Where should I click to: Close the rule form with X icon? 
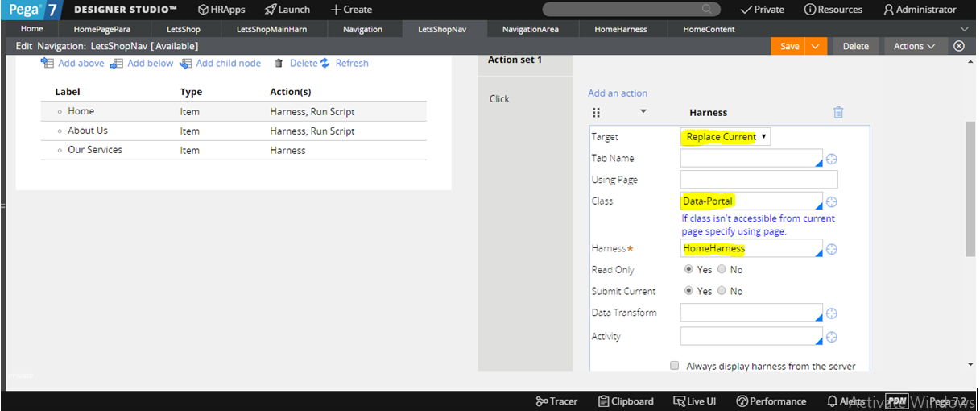click(959, 46)
